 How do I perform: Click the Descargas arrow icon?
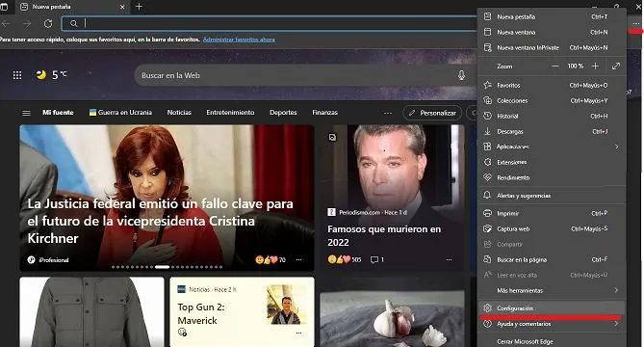[x=487, y=131]
